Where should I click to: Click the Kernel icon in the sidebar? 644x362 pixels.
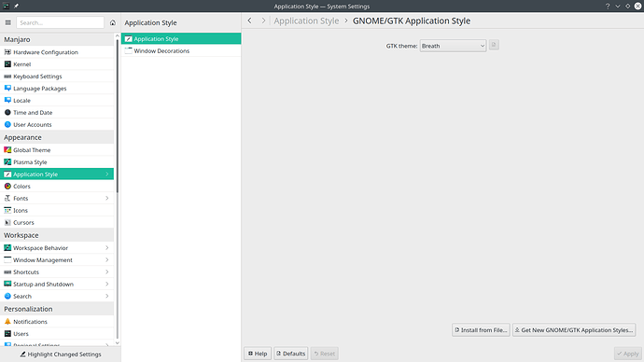pyautogui.click(x=7, y=64)
